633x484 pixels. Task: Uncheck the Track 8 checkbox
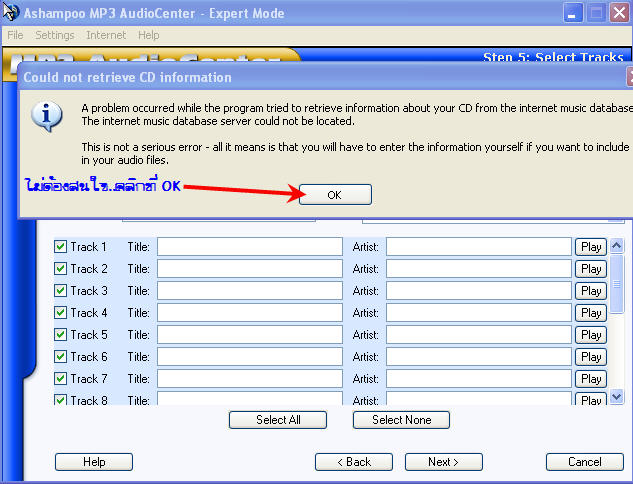click(x=61, y=400)
